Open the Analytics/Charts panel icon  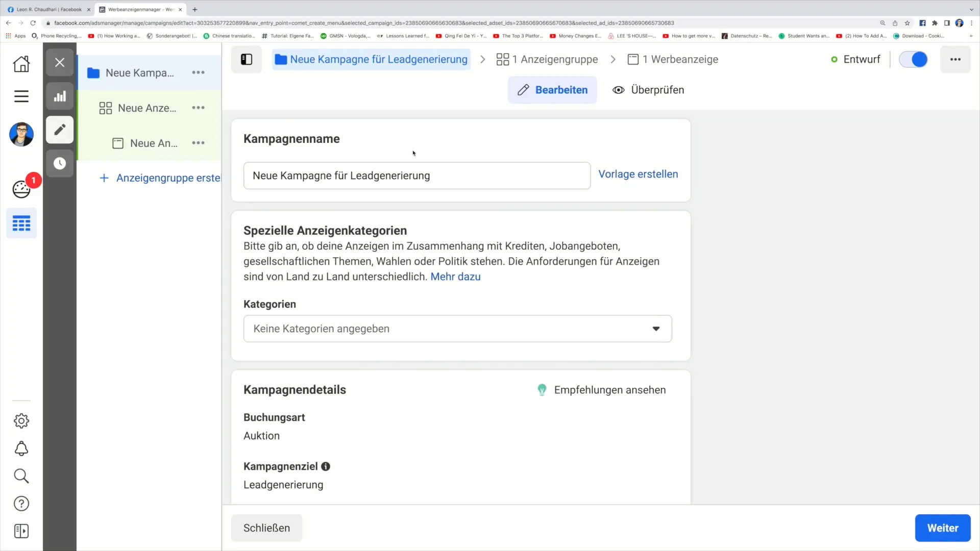coord(60,96)
